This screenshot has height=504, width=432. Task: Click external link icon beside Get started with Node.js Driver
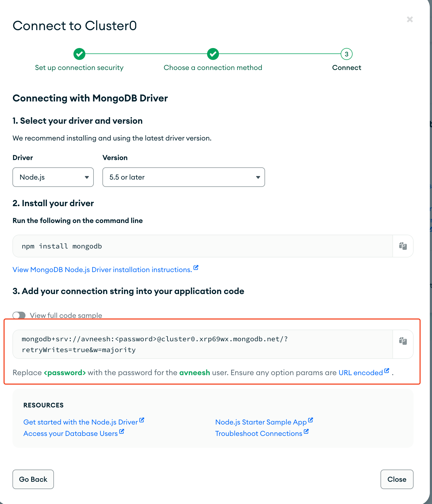click(142, 420)
